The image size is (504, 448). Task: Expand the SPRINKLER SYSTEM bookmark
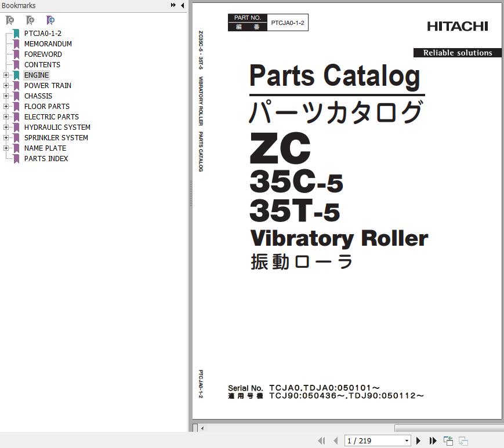coord(6,138)
